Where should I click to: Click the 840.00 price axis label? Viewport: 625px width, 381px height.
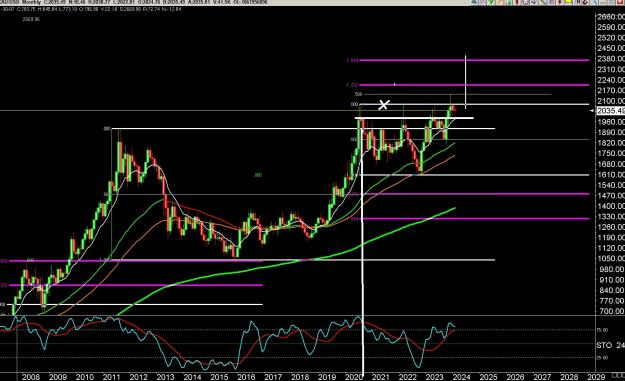pyautogui.click(x=611, y=290)
